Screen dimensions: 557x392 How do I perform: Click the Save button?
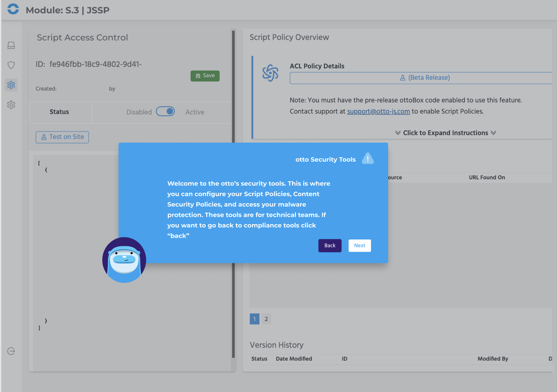pyautogui.click(x=205, y=76)
